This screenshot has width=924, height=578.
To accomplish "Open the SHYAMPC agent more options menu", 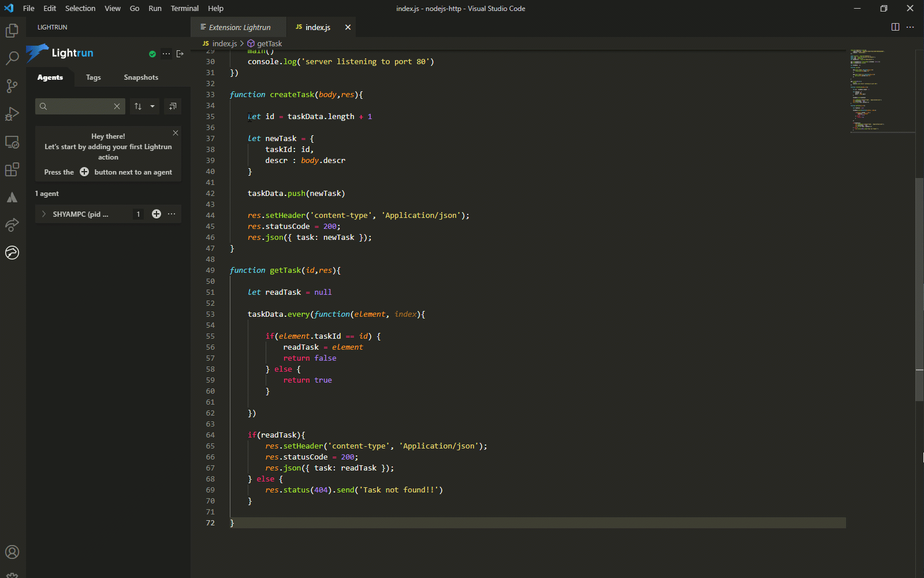I will 172,214.
